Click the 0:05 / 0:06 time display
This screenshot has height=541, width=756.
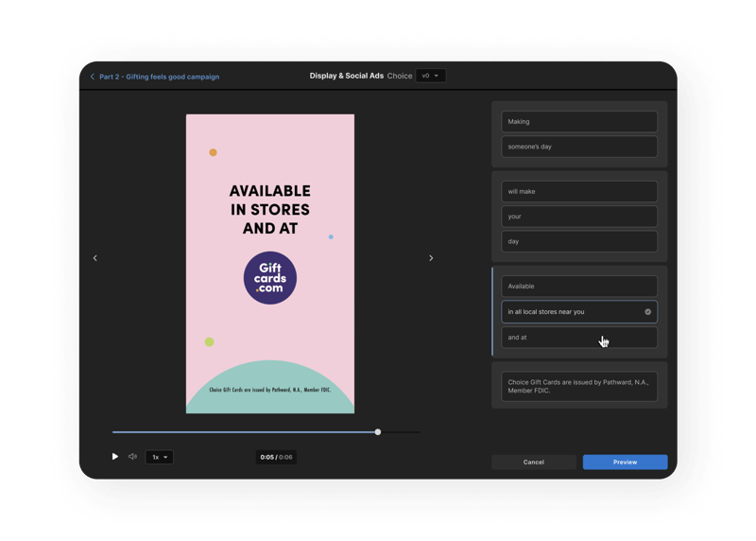coord(276,457)
